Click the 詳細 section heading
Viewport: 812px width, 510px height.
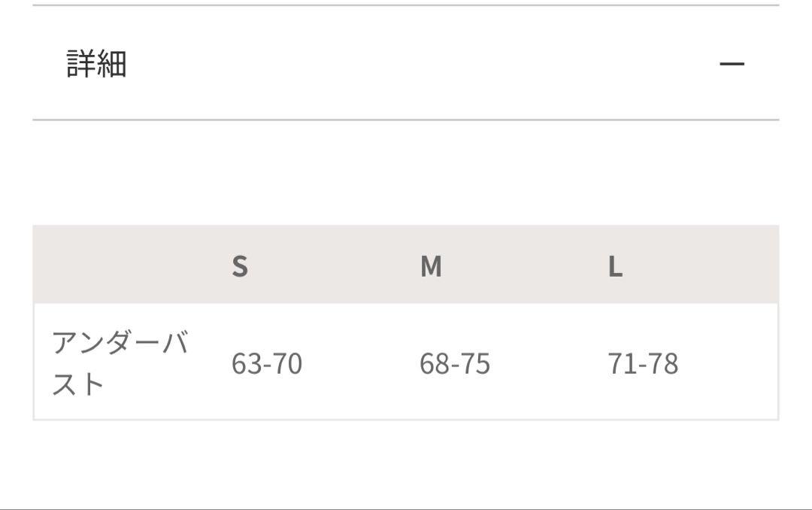(97, 64)
